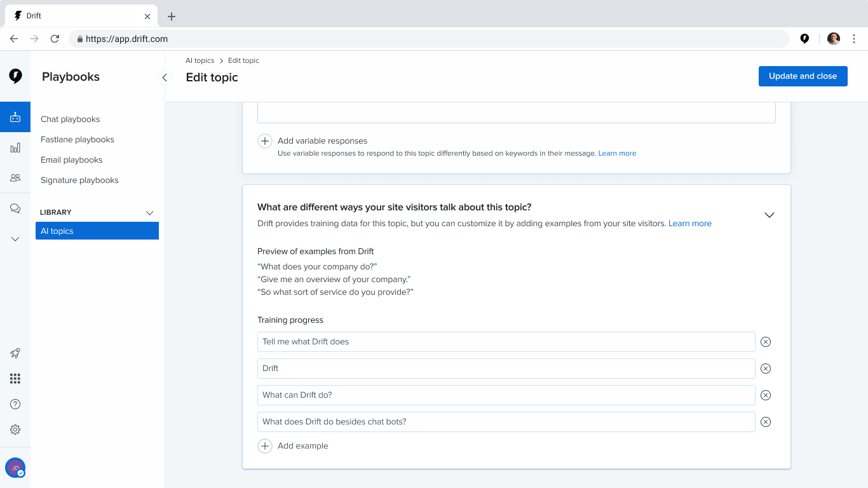Open Chat playbooks

pyautogui.click(x=71, y=119)
